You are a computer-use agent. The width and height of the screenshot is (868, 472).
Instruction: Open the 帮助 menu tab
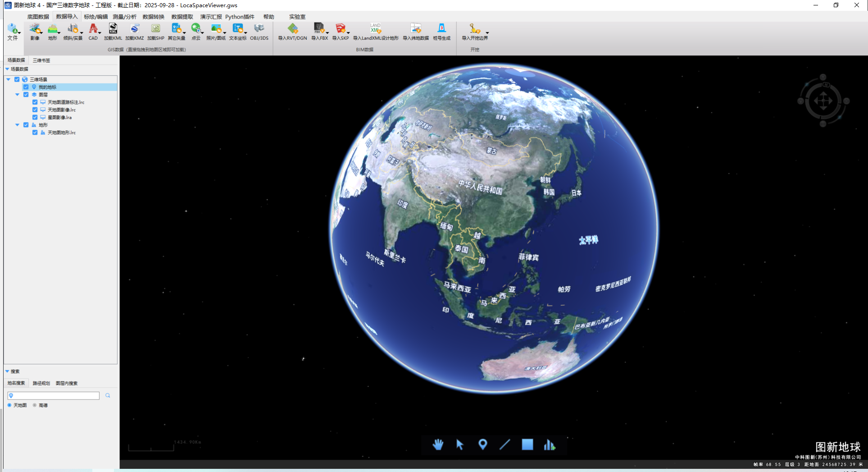coord(269,17)
